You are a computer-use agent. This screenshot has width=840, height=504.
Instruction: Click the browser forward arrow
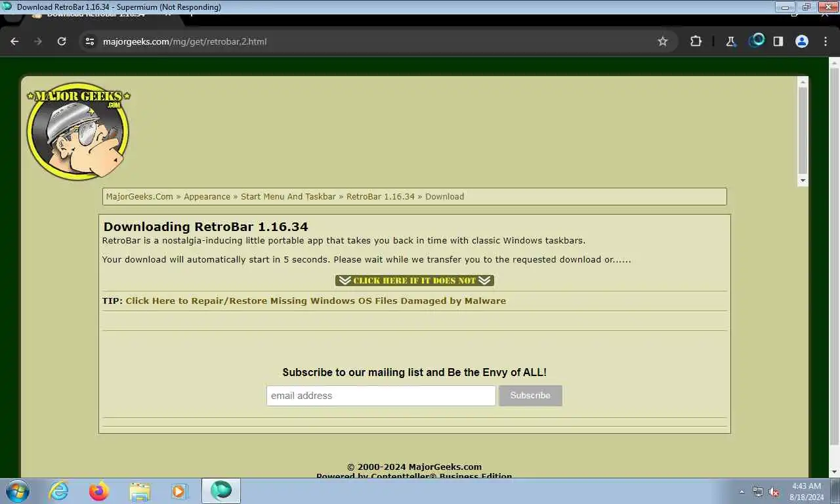click(38, 41)
